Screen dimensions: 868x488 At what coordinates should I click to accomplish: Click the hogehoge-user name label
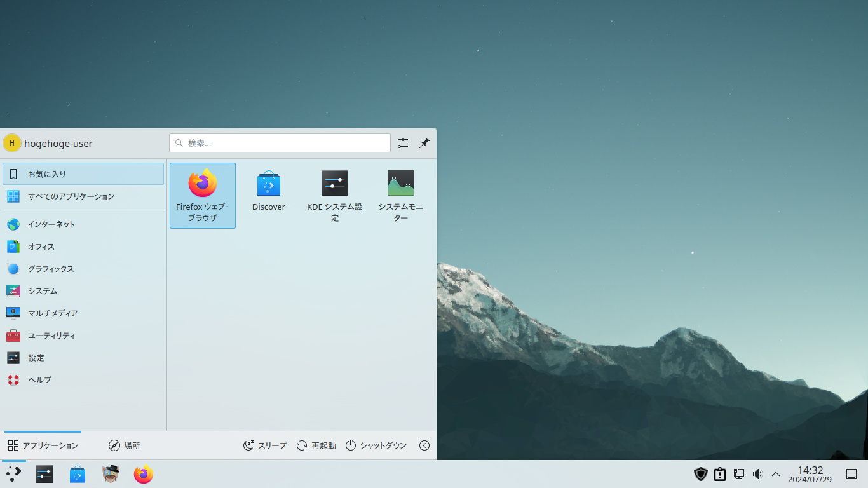(58, 144)
